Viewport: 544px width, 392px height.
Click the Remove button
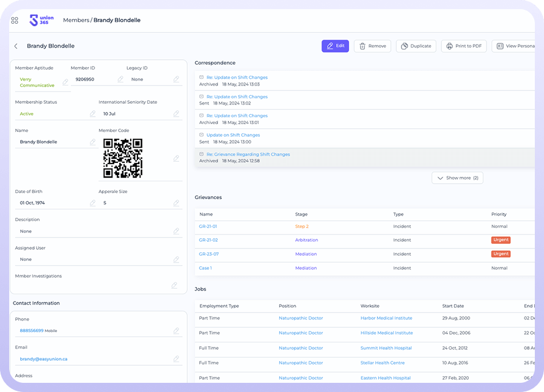click(x=372, y=46)
